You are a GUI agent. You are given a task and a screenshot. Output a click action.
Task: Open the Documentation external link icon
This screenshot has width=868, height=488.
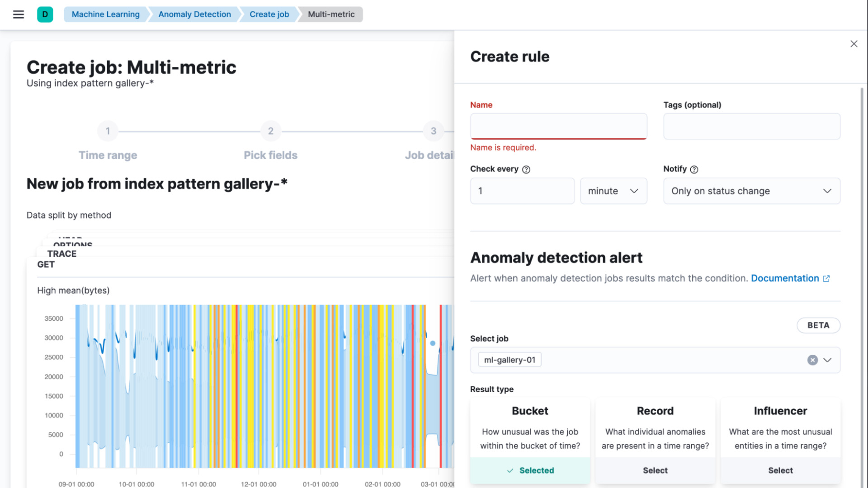click(827, 278)
